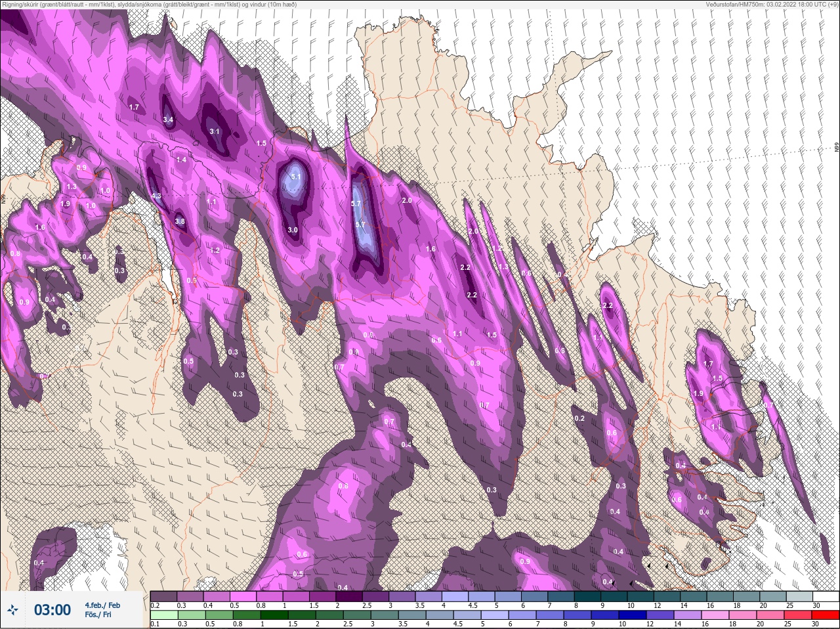Viewport: 840px width, 629px height.
Task: Click the 3.4 precipitation value on the map
Action: pyautogui.click(x=168, y=119)
